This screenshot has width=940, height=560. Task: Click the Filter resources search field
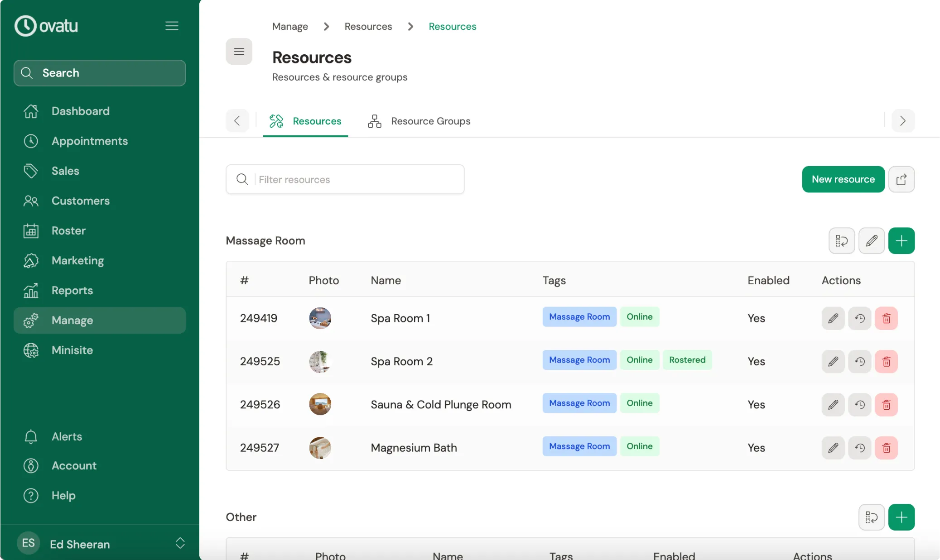tap(345, 179)
